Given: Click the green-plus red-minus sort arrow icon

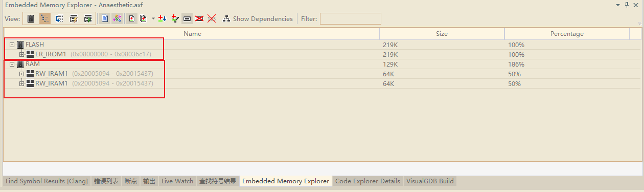Looking at the screenshot, I should [x=163, y=19].
